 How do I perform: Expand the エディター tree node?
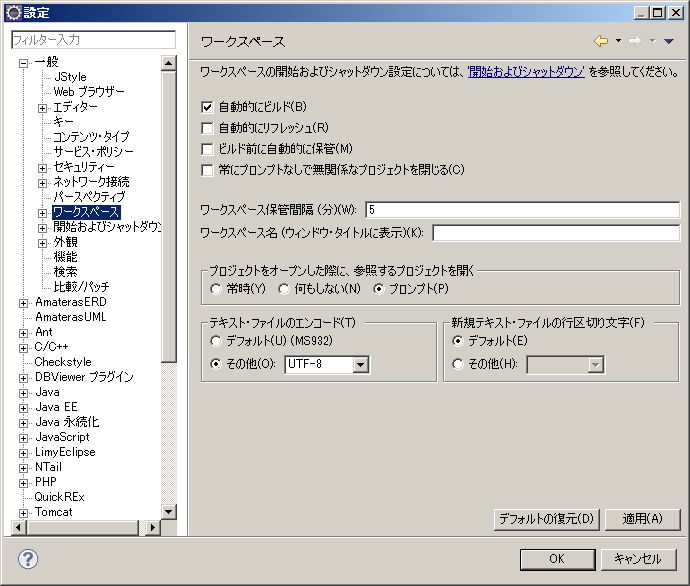click(x=42, y=108)
